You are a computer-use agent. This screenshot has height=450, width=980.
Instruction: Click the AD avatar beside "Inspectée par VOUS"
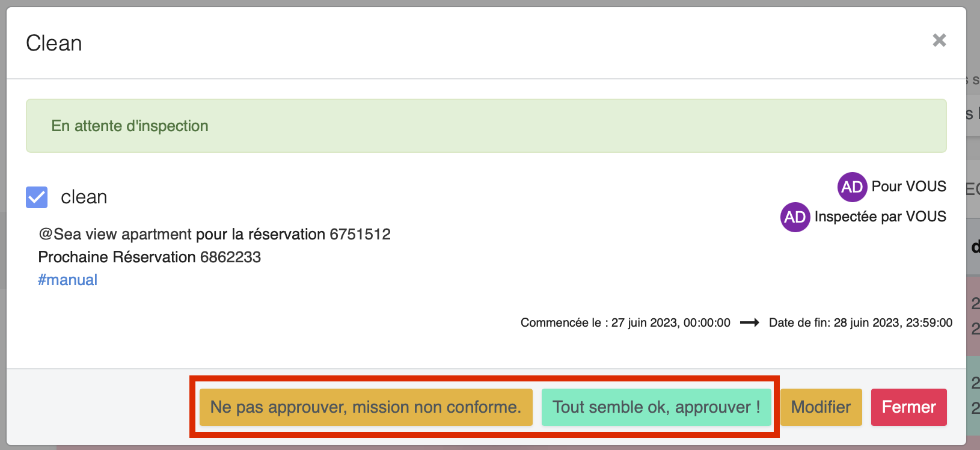pyautogui.click(x=795, y=217)
